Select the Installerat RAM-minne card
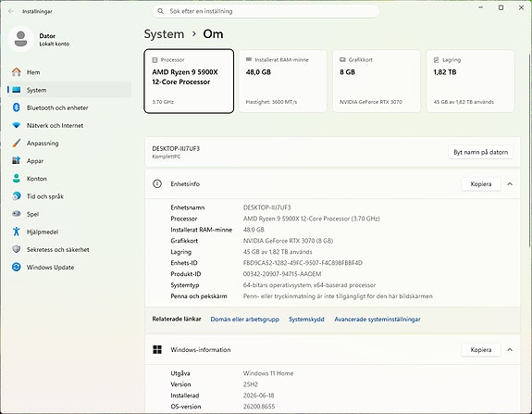This screenshot has height=414, width=532. tap(283, 81)
